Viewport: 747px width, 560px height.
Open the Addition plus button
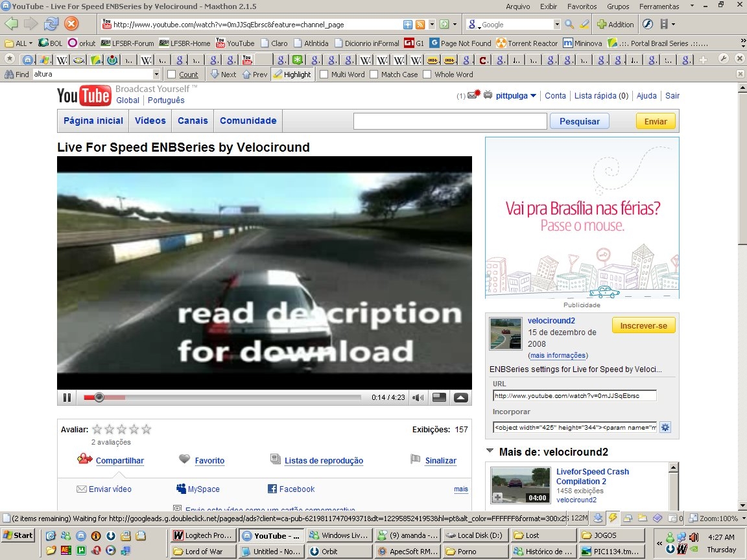click(615, 24)
